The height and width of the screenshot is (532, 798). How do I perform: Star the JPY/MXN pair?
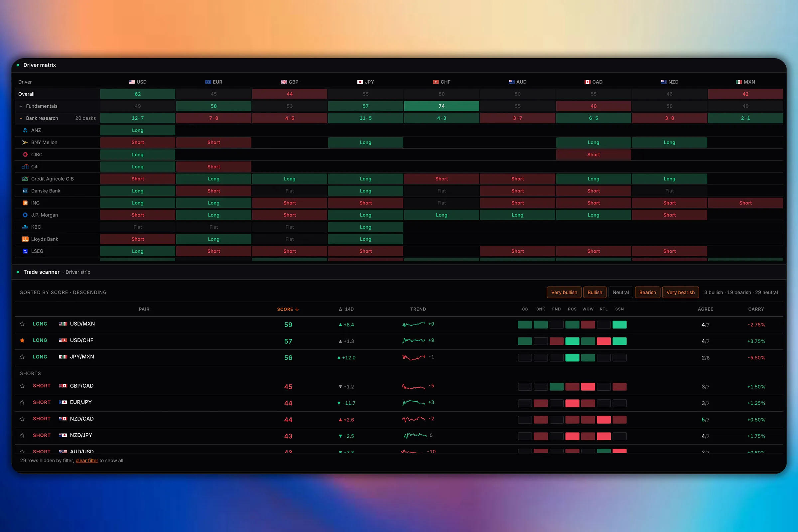click(22, 357)
